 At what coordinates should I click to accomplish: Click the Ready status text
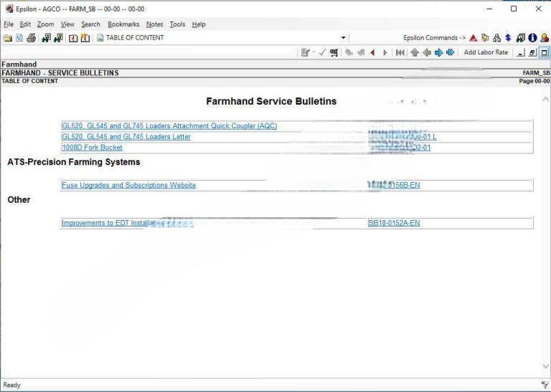click(11, 385)
